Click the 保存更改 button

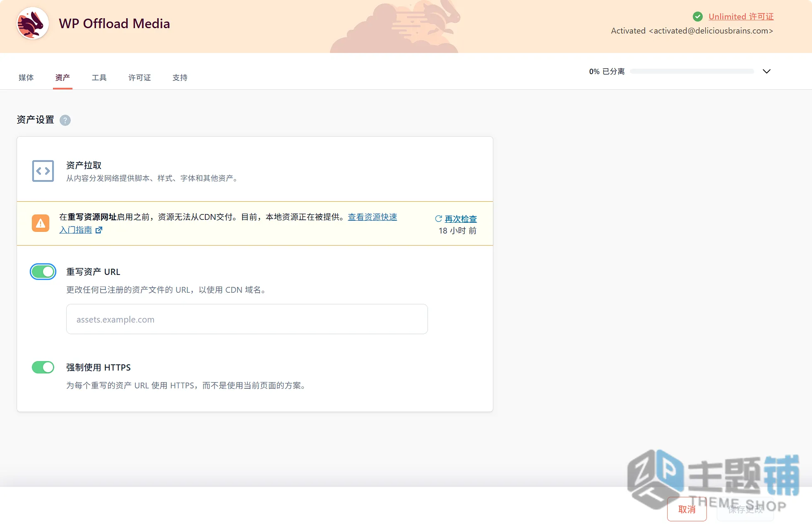pos(745,509)
